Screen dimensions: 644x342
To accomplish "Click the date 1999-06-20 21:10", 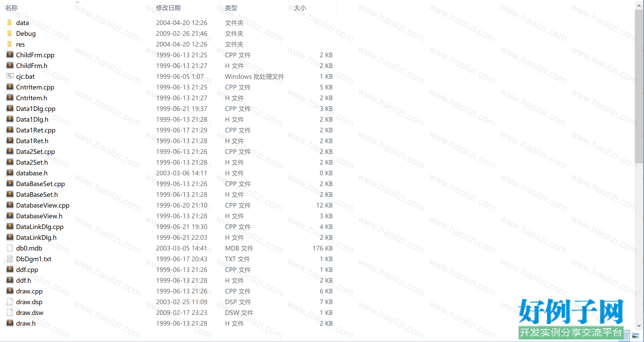I will [182, 205].
